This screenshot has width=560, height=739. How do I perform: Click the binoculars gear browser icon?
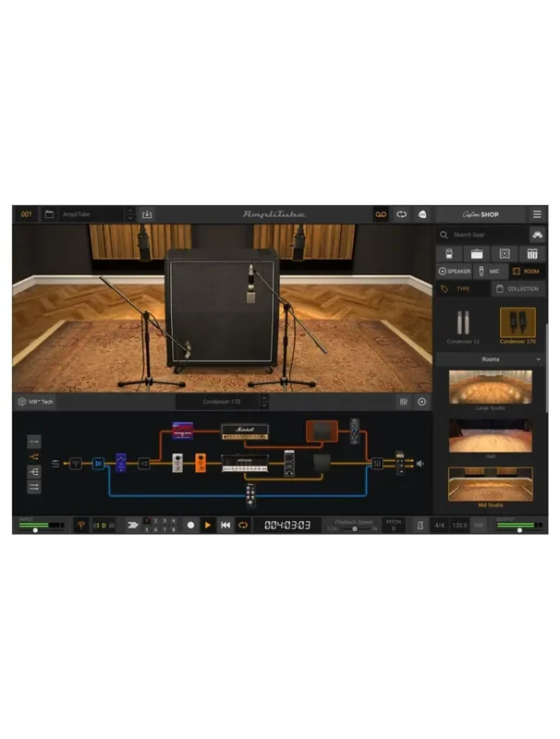point(538,235)
